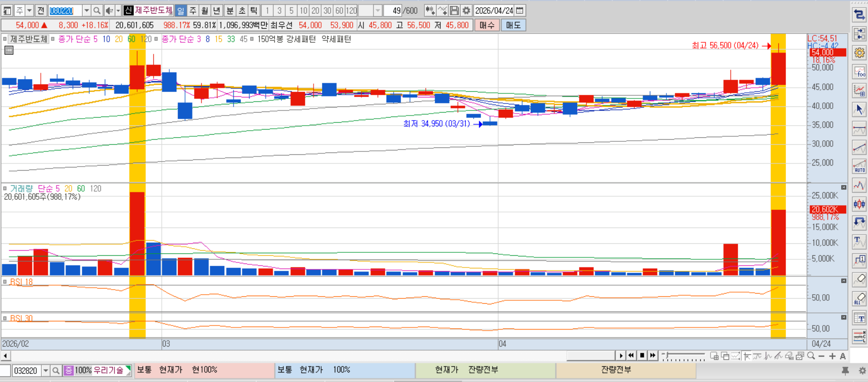Click the stop playback button
This screenshot has height=382, width=868.
pyautogui.click(x=642, y=356)
